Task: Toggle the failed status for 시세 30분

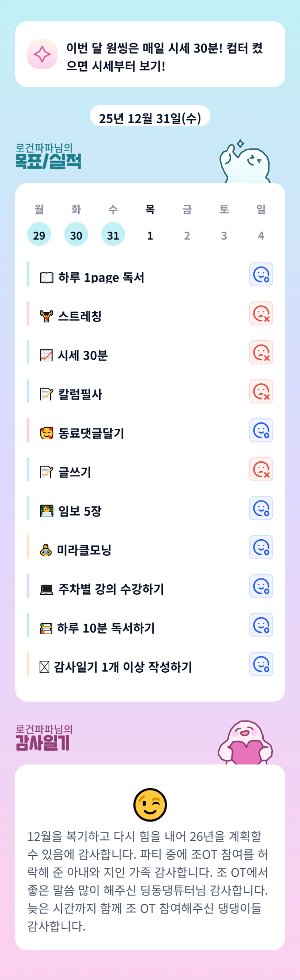Action: (x=261, y=352)
